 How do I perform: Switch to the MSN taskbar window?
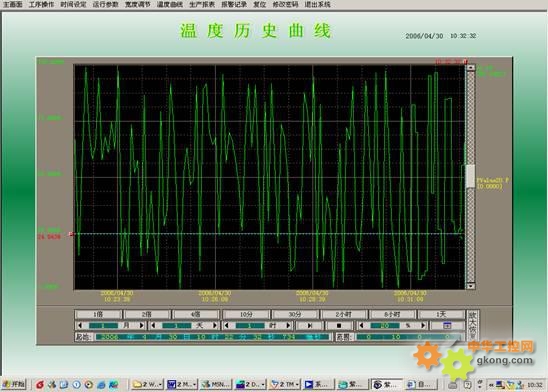click(216, 385)
